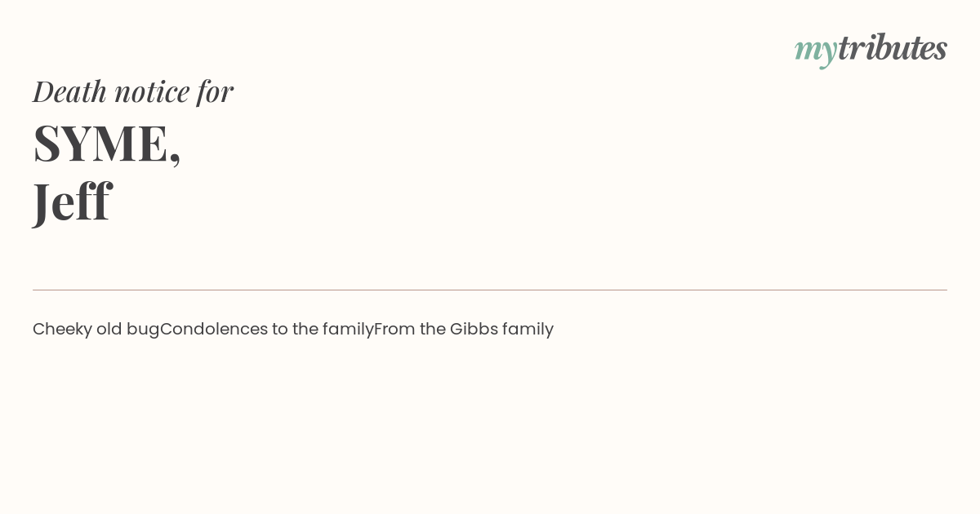Click the final word "family" in the message
Image resolution: width=980 pixels, height=514 pixels.
[x=528, y=329]
